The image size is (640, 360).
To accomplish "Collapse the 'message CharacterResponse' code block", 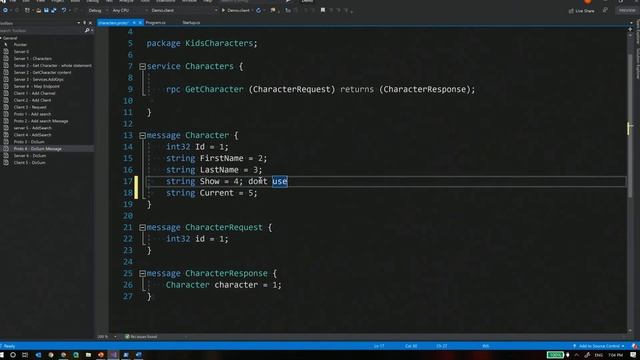I will pyautogui.click(x=142, y=273).
